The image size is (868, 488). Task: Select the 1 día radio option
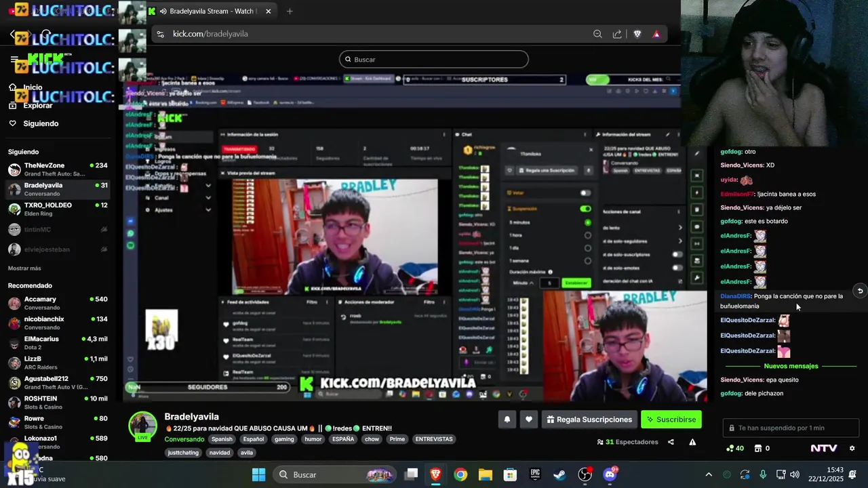pyautogui.click(x=588, y=248)
